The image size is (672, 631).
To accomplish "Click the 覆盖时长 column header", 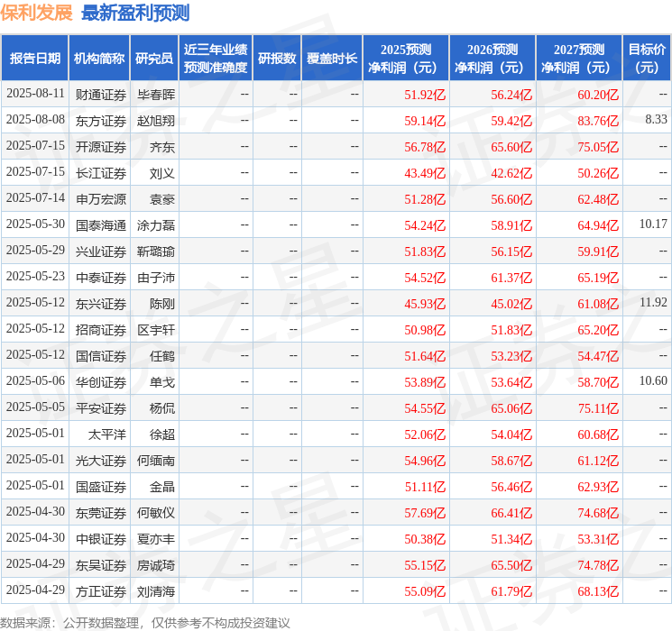I will click(x=332, y=59).
